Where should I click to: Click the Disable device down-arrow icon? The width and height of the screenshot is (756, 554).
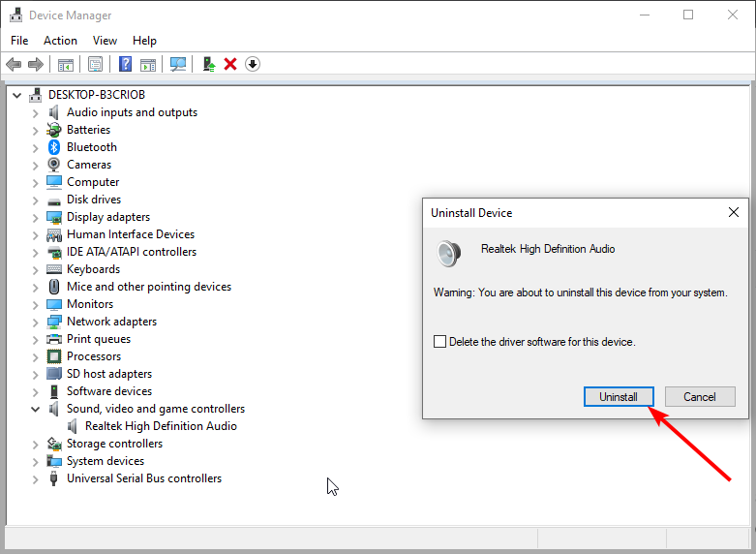253,64
